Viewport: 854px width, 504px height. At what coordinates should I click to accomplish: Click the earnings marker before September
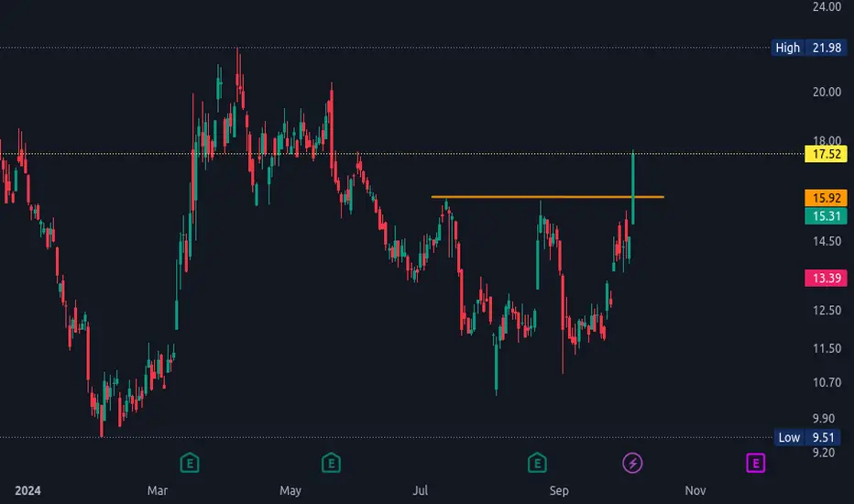[537, 463]
